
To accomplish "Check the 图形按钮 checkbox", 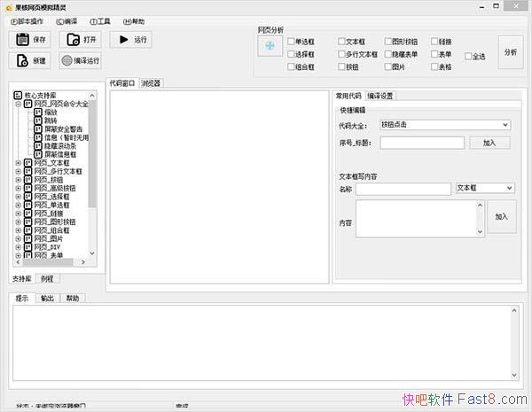I will [389, 42].
